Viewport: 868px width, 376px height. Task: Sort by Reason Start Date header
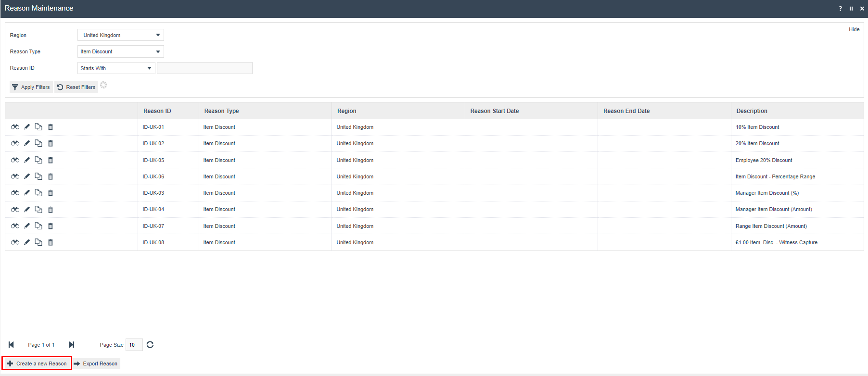point(531,111)
